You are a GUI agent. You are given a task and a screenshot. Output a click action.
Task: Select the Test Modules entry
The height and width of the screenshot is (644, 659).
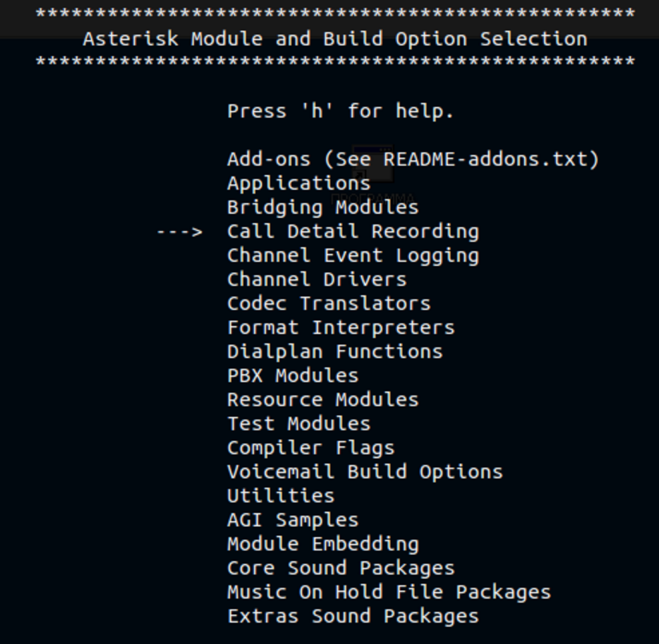298,424
